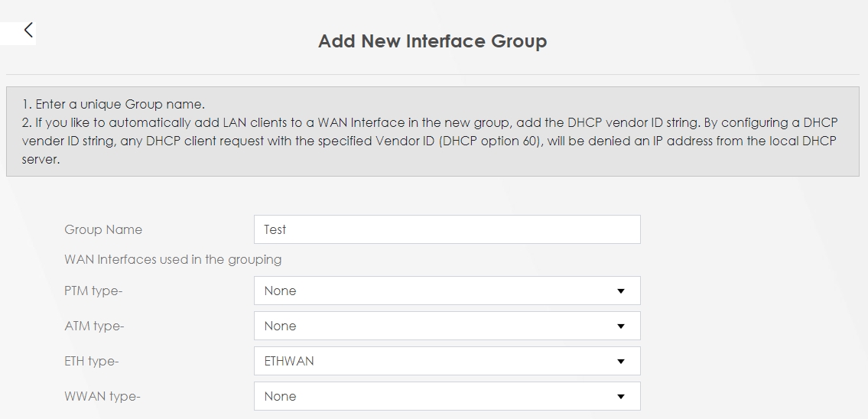Click the ETH type dropdown arrow icon
Screen dimensions: 868x419
coord(620,362)
